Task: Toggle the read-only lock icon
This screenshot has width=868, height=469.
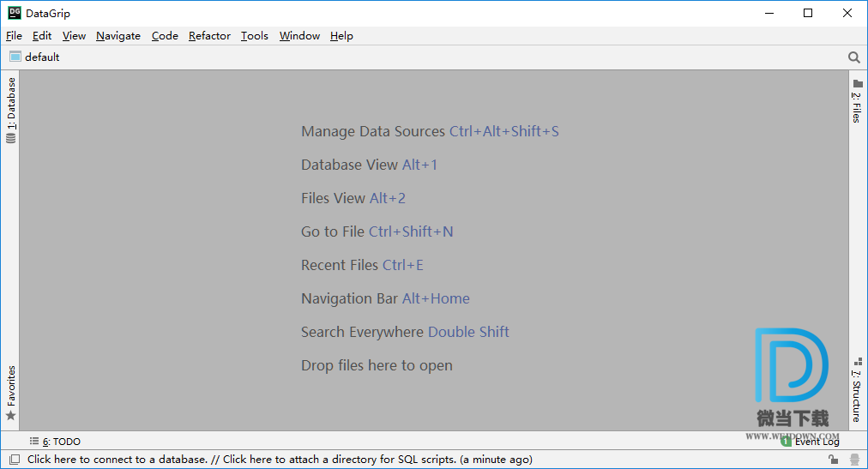Action: (x=833, y=459)
